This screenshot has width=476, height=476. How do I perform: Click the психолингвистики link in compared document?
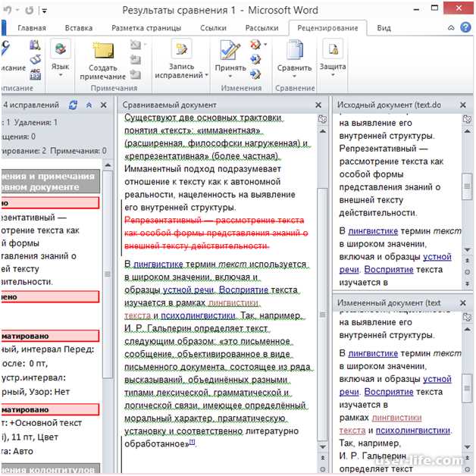click(x=198, y=316)
